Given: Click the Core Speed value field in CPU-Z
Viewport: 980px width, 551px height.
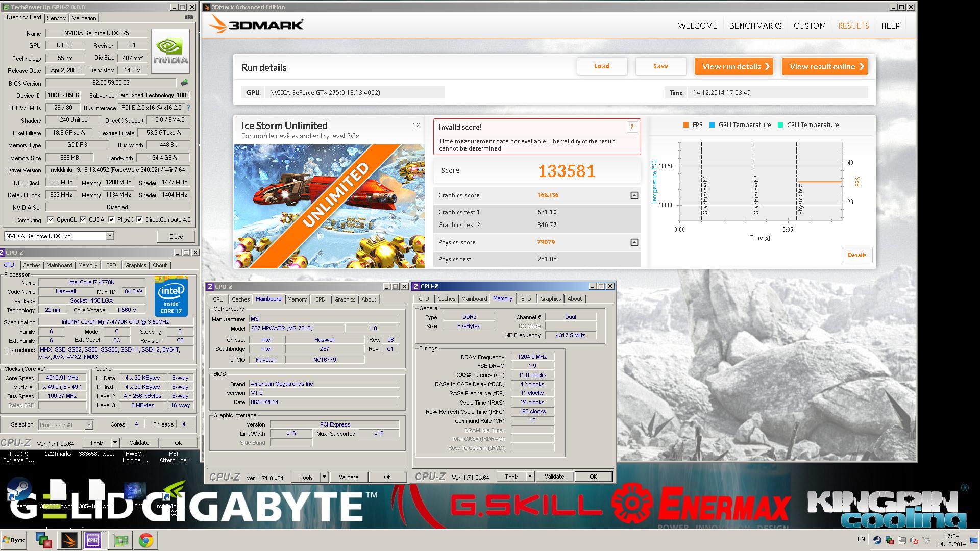Looking at the screenshot, I should (62, 378).
